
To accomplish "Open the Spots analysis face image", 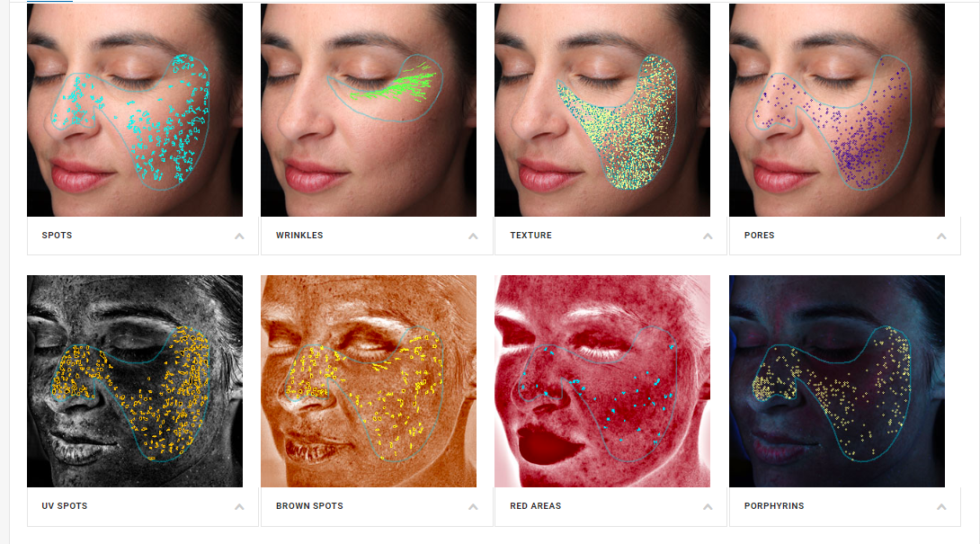I will (135, 110).
